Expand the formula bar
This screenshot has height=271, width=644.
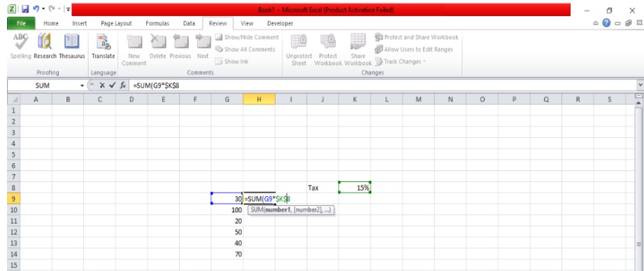641,85
